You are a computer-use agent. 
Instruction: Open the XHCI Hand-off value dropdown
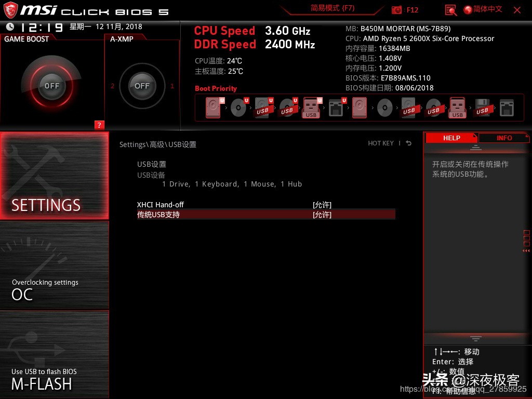322,204
